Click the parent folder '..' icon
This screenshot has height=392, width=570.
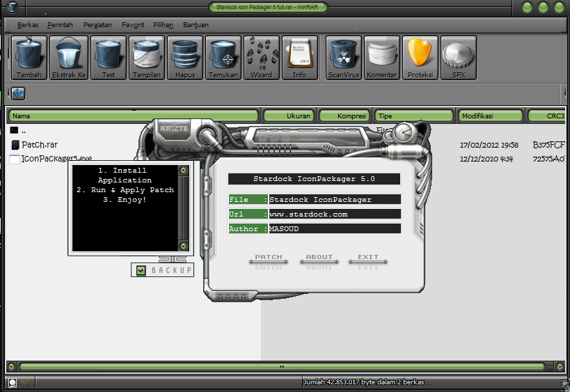[14, 130]
